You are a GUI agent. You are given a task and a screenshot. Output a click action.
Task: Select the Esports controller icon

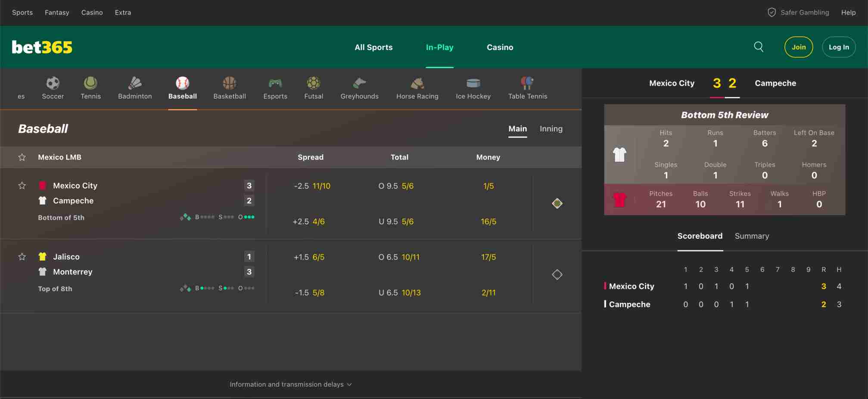[275, 83]
